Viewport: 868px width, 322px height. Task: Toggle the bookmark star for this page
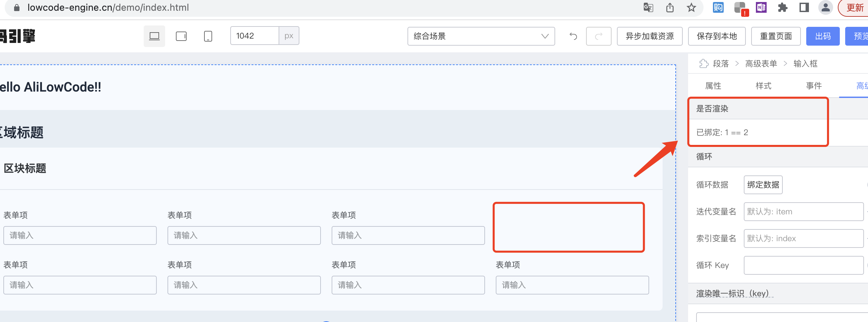click(691, 7)
